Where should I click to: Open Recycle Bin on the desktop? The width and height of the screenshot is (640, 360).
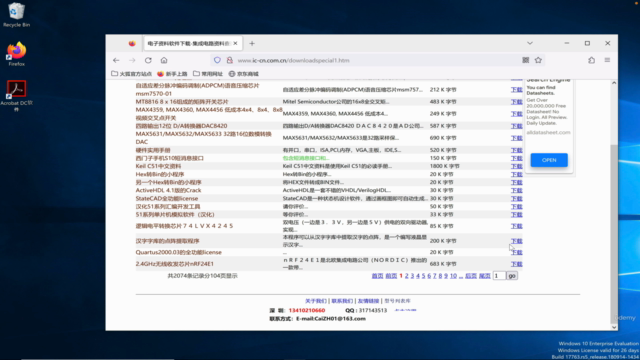tap(16, 15)
